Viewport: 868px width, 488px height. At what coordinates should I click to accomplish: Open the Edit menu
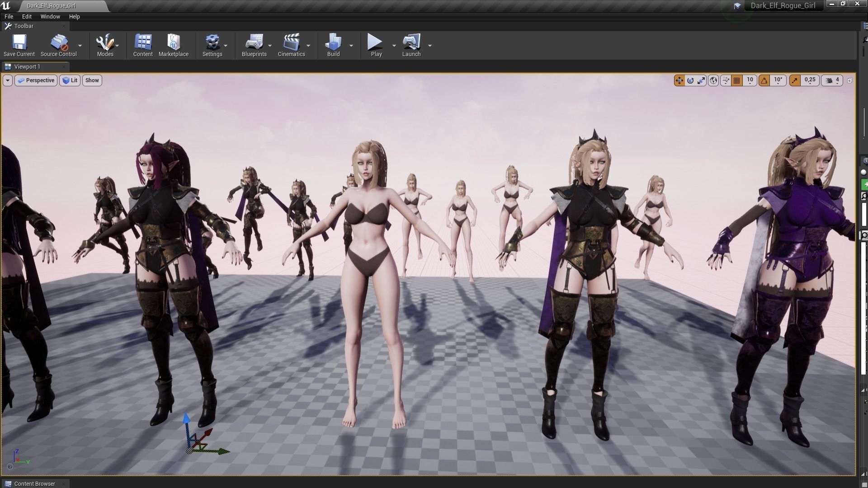(x=27, y=16)
